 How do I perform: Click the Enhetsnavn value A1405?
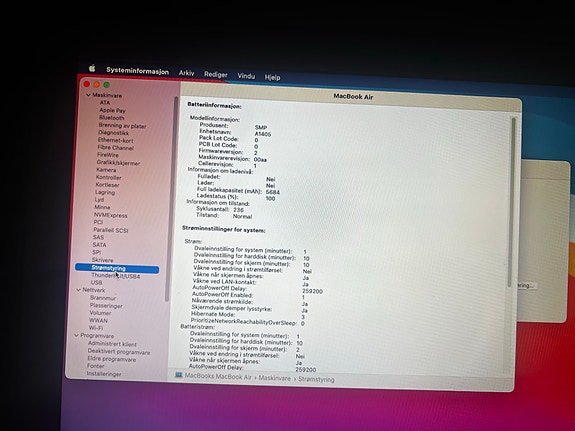[x=263, y=134]
